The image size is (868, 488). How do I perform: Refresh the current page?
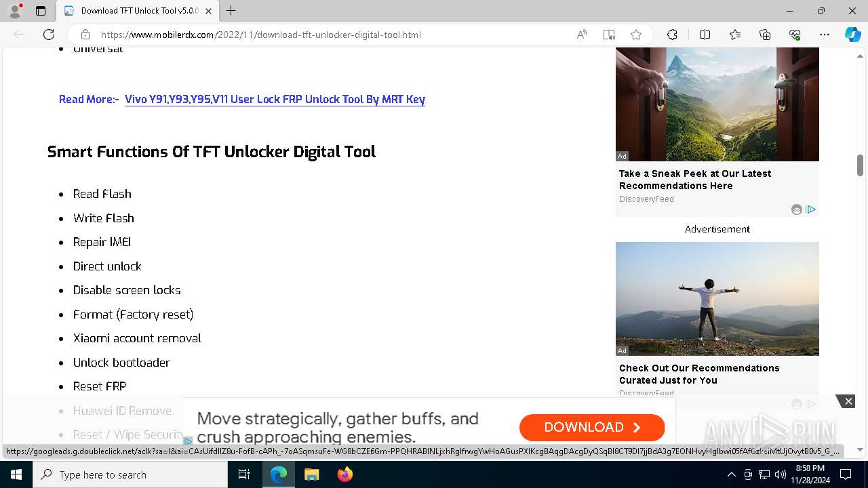(49, 35)
